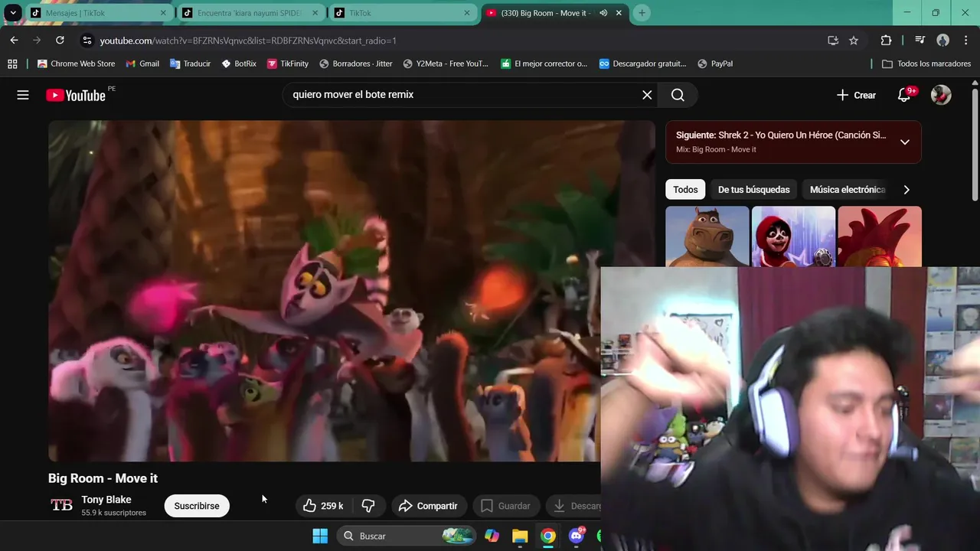Go back in browser history

(14, 41)
